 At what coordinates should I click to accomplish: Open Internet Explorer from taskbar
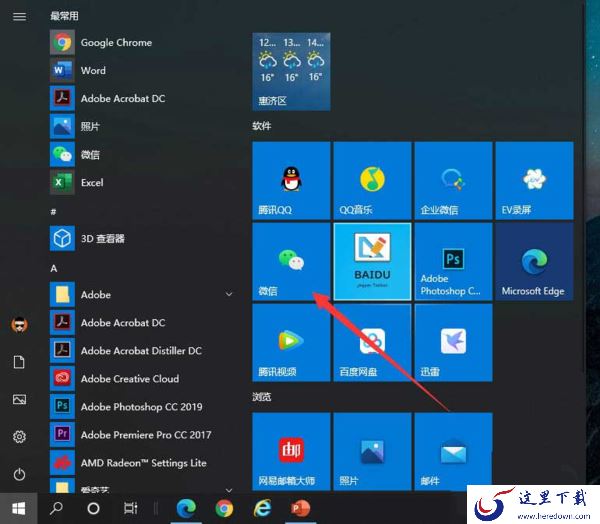pyautogui.click(x=262, y=508)
